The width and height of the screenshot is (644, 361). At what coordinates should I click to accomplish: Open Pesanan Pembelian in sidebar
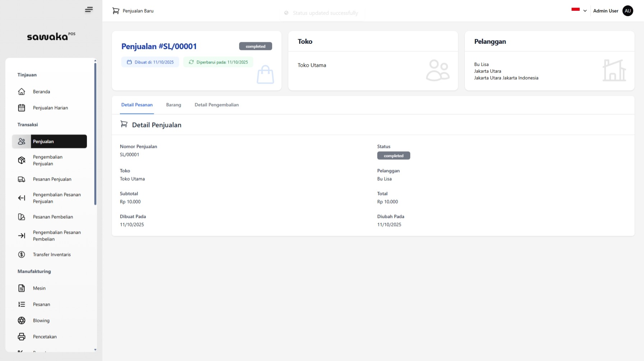[x=53, y=217]
